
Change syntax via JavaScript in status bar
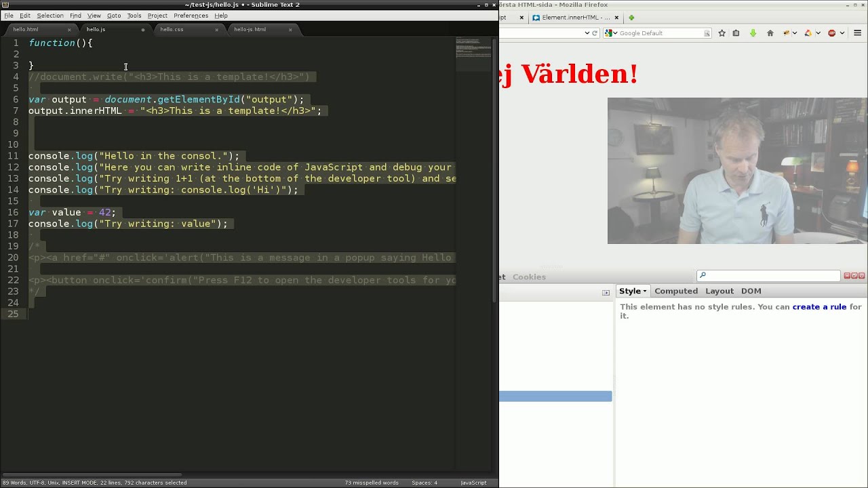pyautogui.click(x=473, y=483)
